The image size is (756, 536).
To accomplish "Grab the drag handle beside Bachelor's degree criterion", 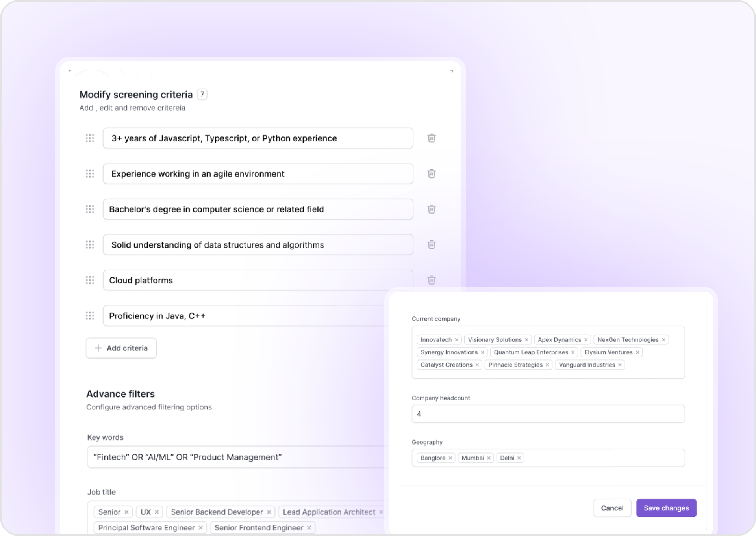I will 90,209.
